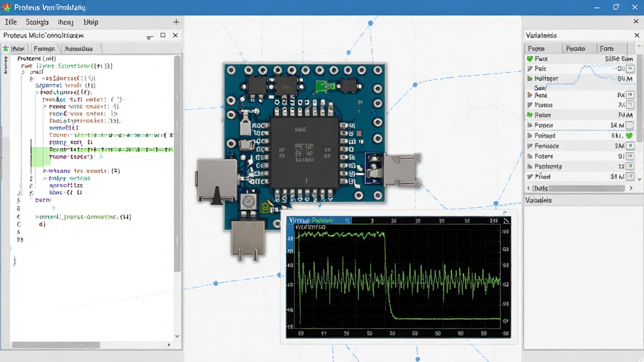Toggle code fold marker before 'baliry ortcen' line
644x362 pixels.
pos(45,178)
